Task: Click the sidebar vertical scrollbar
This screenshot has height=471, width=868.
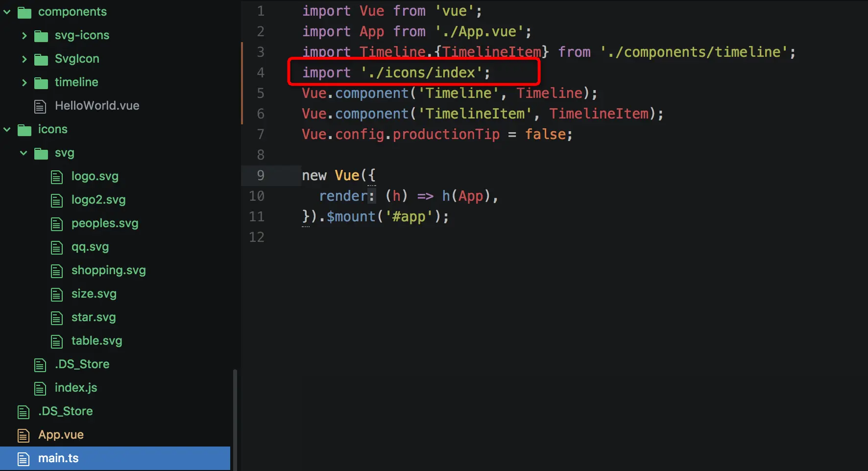Action: tap(235, 420)
